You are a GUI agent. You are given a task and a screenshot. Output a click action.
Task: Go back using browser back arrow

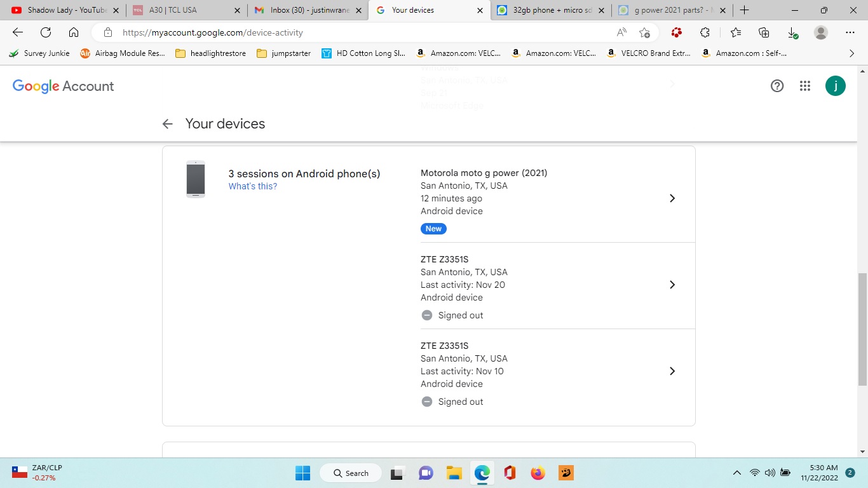point(18,32)
